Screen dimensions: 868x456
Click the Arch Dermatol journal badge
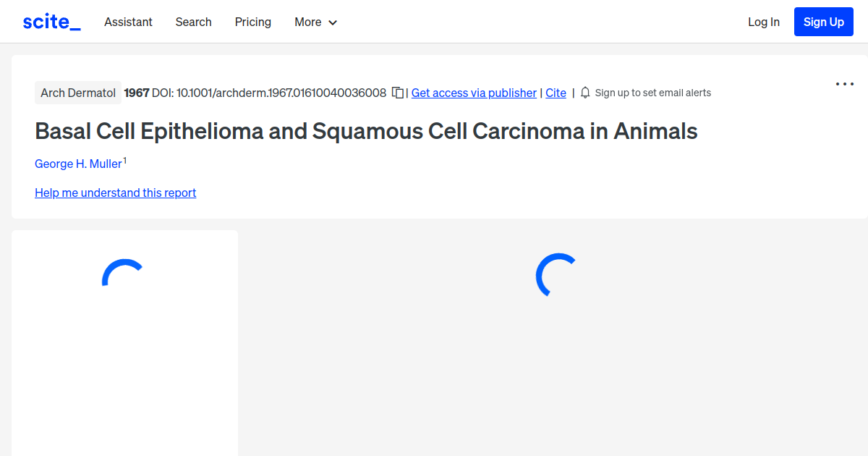click(78, 93)
